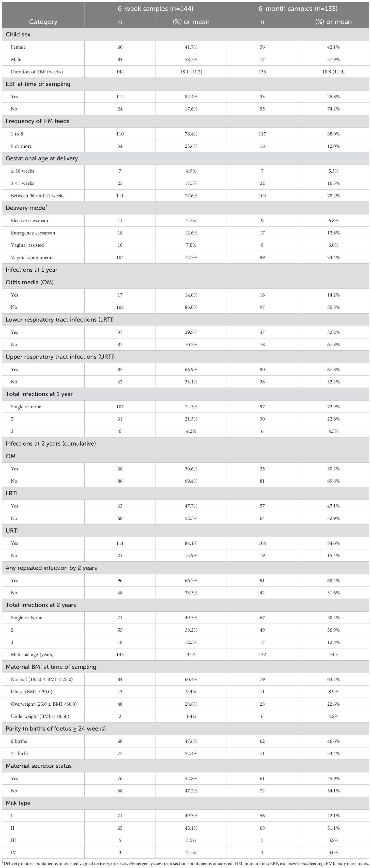The width and height of the screenshot is (371, 868).
Task: Click 'Any repeated infection by 2 years' heading
Action: click(x=51, y=568)
